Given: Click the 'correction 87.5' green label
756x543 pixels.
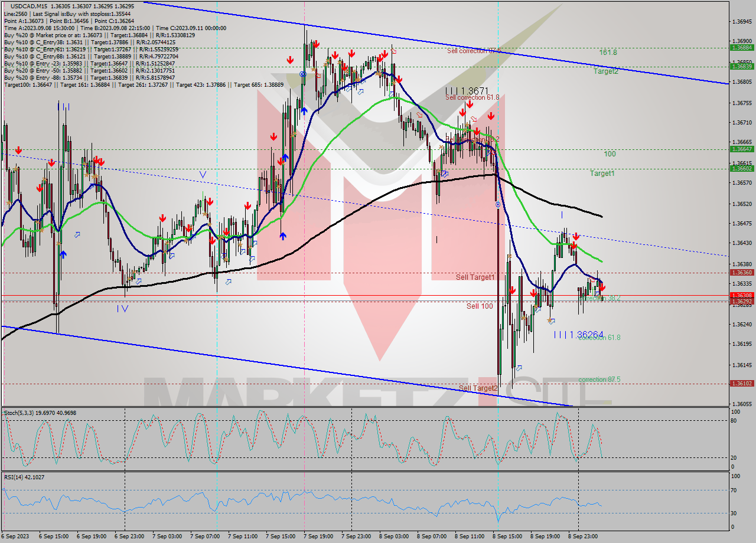Looking at the screenshot, I should point(599,380).
